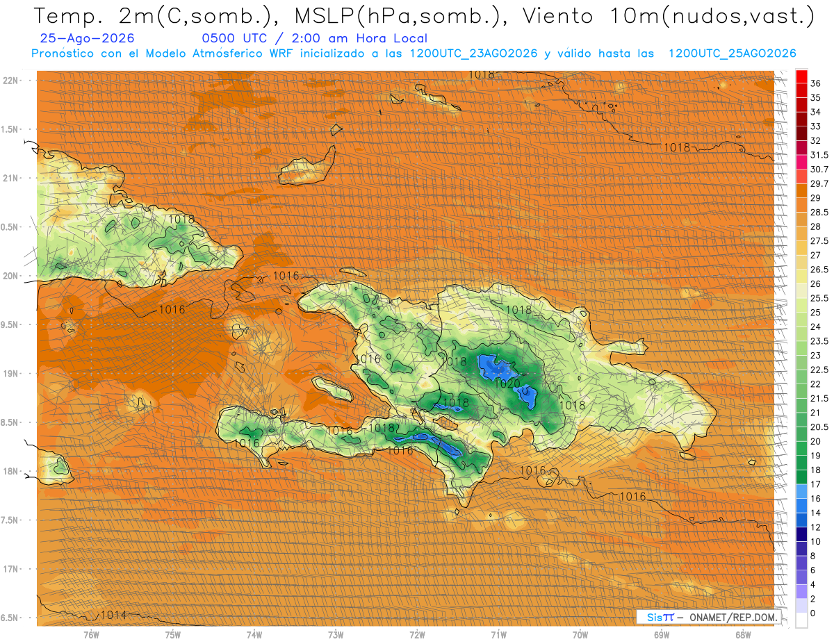Click the '22N' latitude axis label

pyautogui.click(x=11, y=81)
